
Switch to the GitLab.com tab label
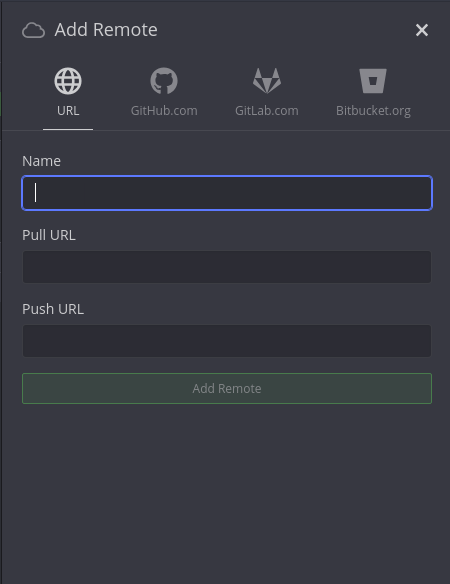pos(267,111)
